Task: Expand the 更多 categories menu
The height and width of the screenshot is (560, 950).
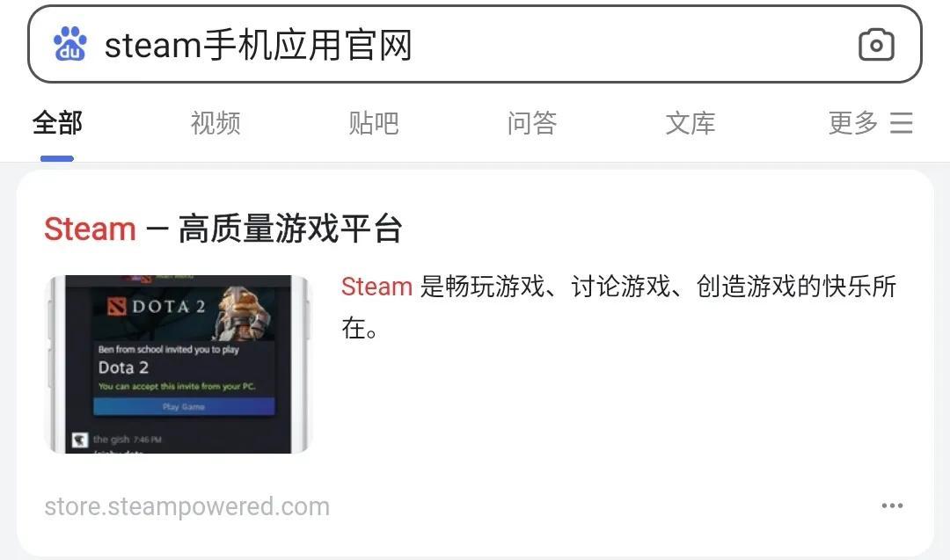Action: tap(853, 123)
